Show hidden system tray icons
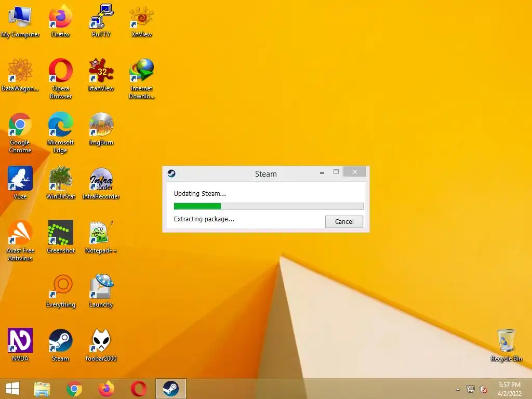532x399 pixels. click(x=458, y=389)
